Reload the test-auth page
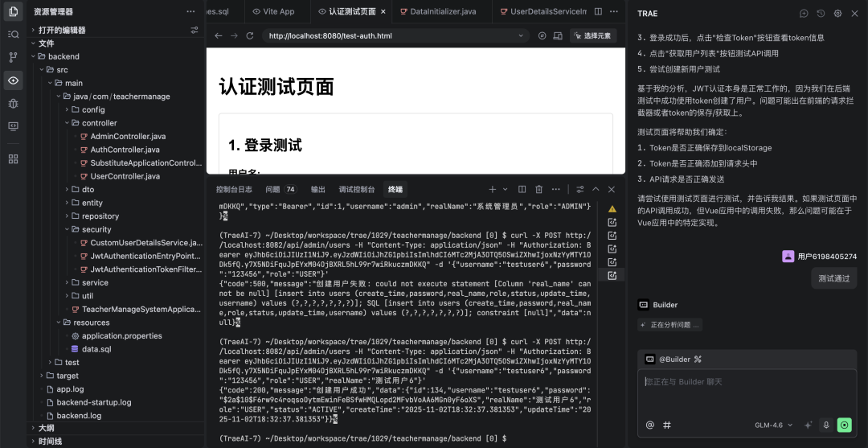Viewport: 868px width, 448px height. pyautogui.click(x=250, y=35)
